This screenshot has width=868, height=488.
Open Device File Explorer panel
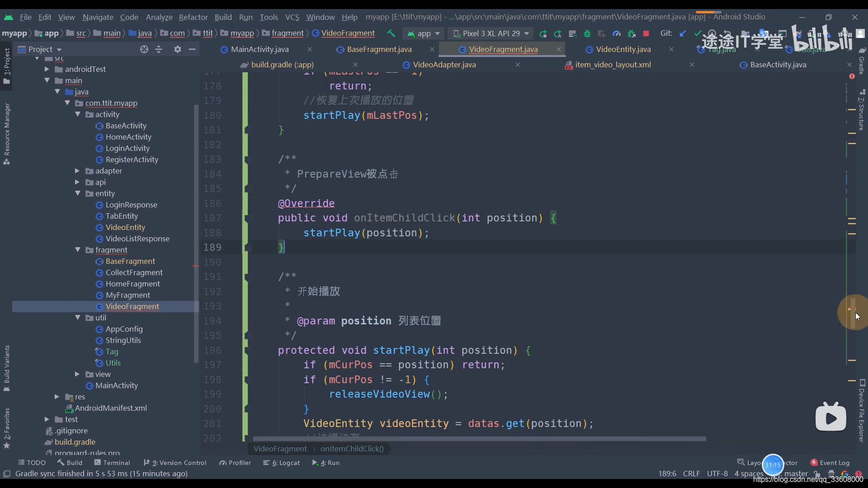pos(862,411)
